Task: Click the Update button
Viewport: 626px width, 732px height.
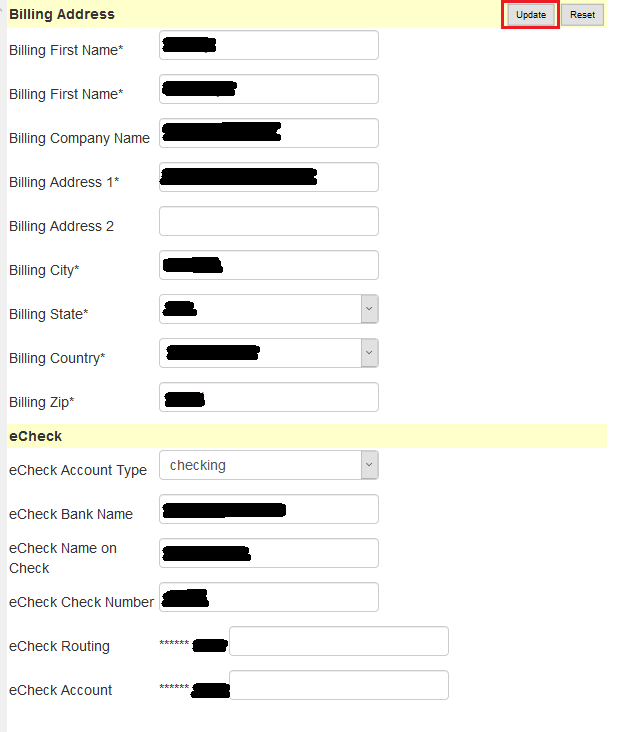Action: pyautogui.click(x=531, y=15)
